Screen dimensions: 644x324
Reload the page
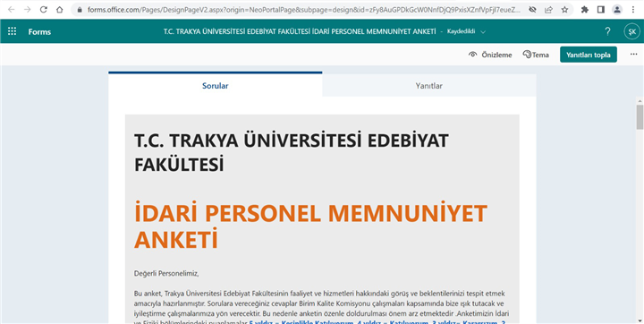point(44,10)
